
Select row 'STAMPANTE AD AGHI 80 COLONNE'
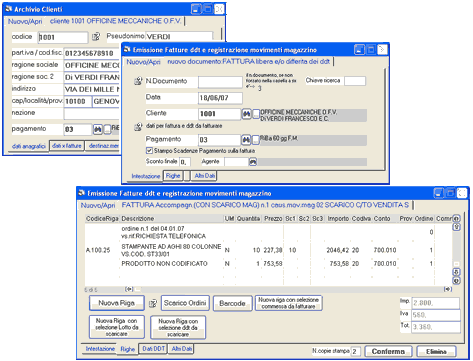pyautogui.click(x=270, y=250)
